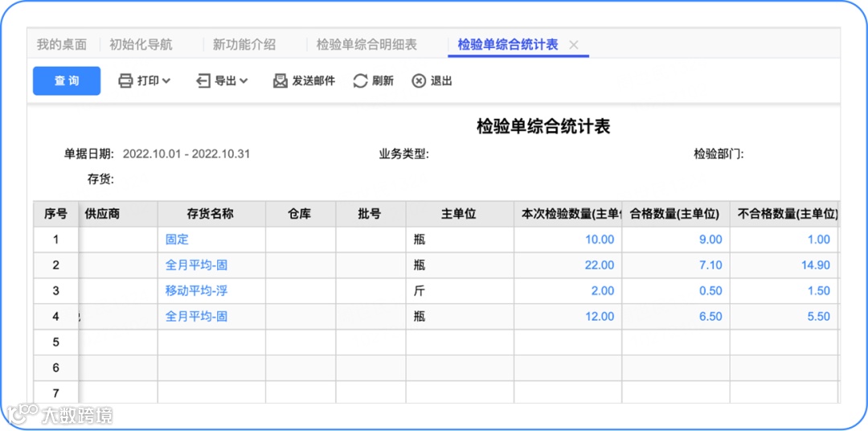The width and height of the screenshot is (868, 431).
Task: Select row number 1 cell
Action: [56, 240]
